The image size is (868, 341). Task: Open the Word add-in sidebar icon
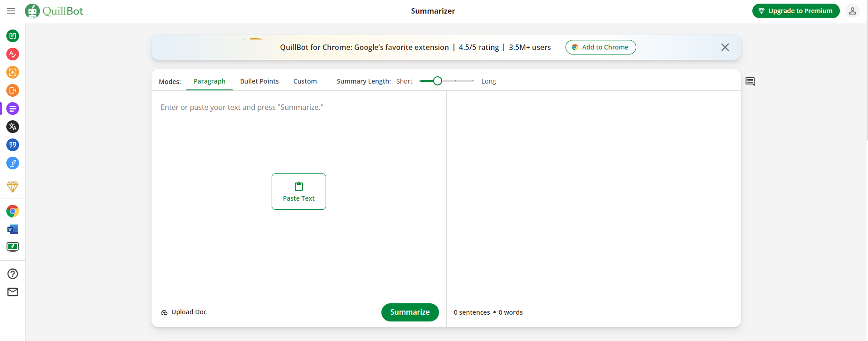(x=13, y=229)
